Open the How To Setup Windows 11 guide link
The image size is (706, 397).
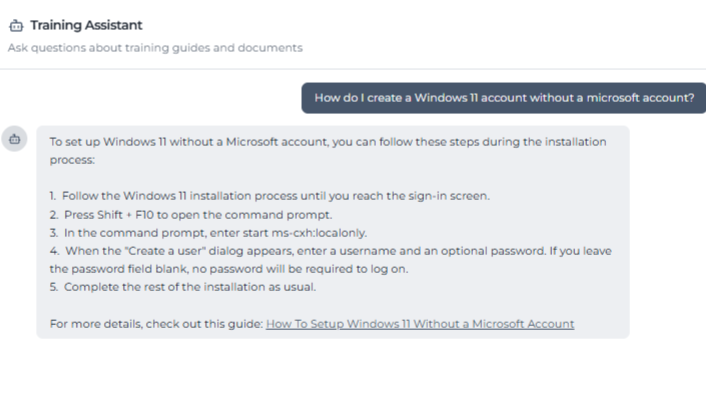pos(420,324)
